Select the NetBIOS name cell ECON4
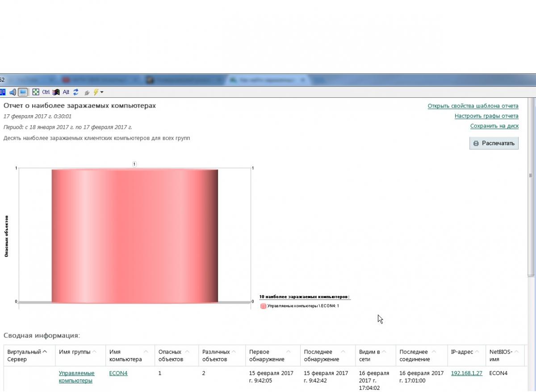This screenshot has width=536, height=392. (x=498, y=373)
